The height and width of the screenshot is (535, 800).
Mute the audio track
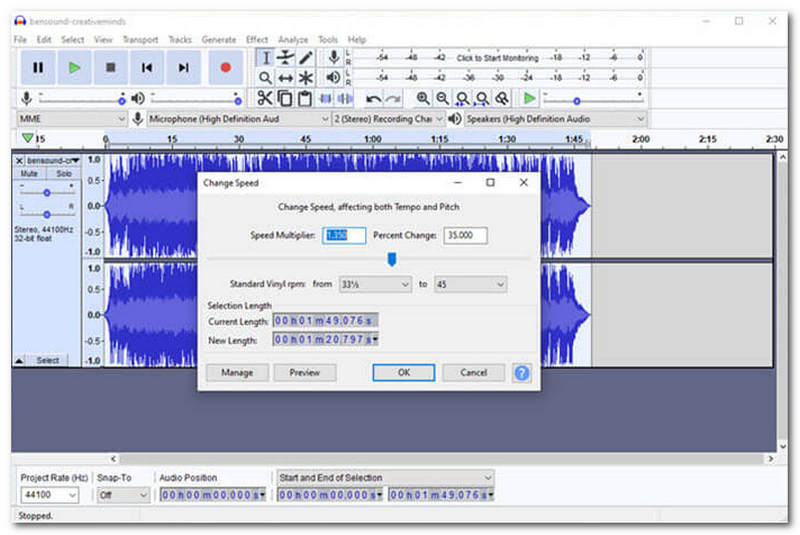pyautogui.click(x=29, y=173)
